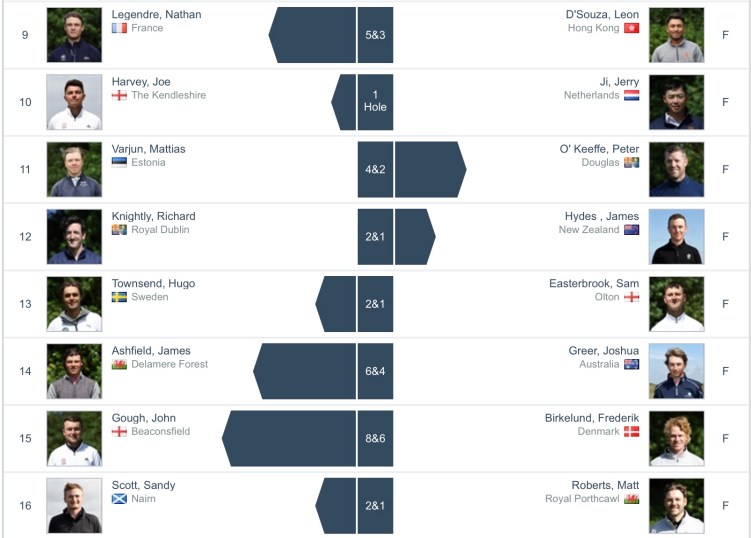
Task: Click the 1 Hole score in match 10
Action: [375, 101]
